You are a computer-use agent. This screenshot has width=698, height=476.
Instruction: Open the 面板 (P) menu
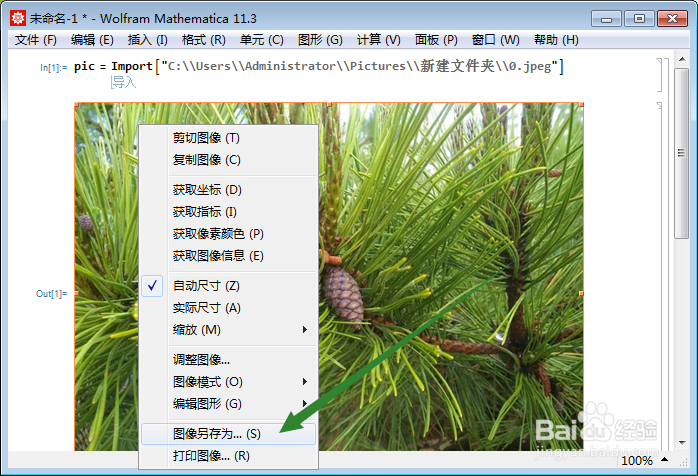(436, 40)
